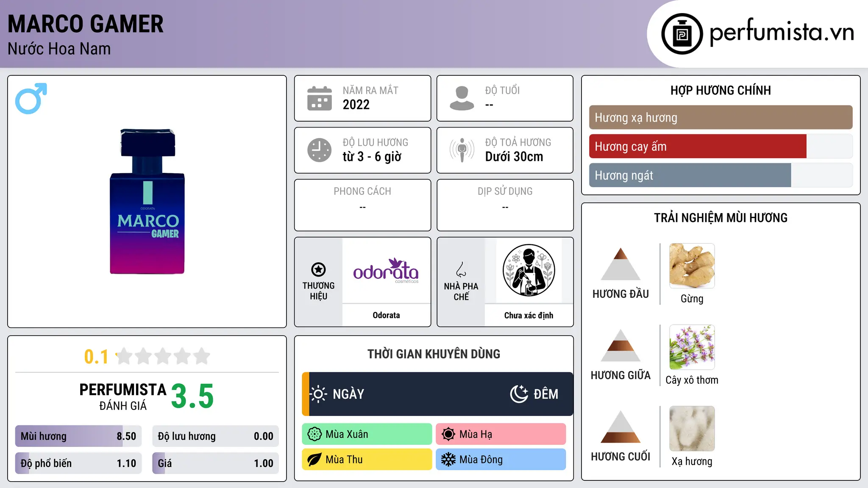
Task: Click the star badge icon above Thương hiệu
Action: 318,269
